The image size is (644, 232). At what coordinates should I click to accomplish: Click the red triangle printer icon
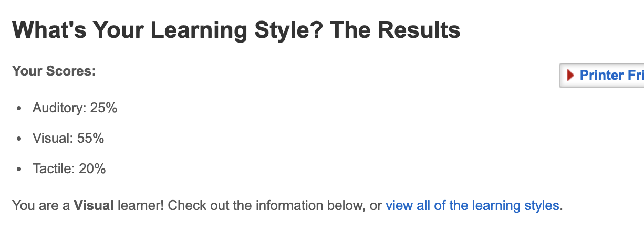(x=571, y=76)
